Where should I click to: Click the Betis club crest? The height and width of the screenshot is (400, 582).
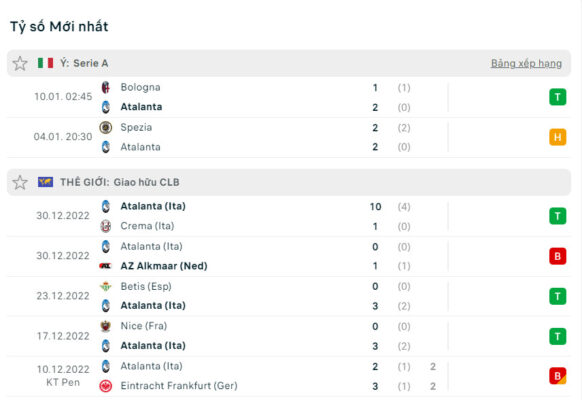(x=106, y=286)
